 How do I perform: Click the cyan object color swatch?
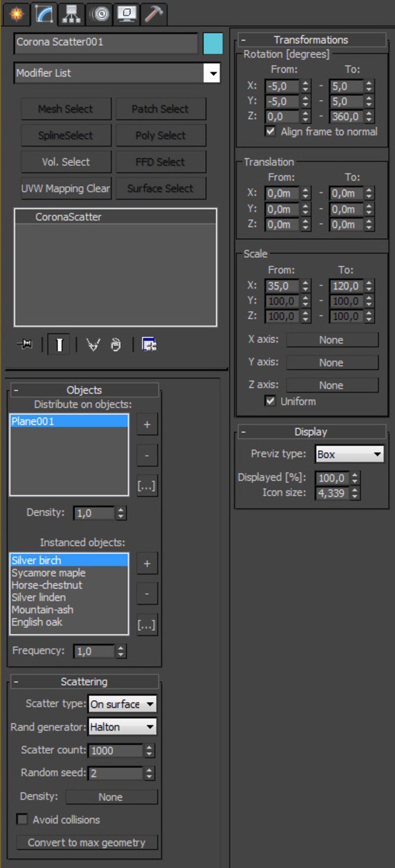pos(213,43)
